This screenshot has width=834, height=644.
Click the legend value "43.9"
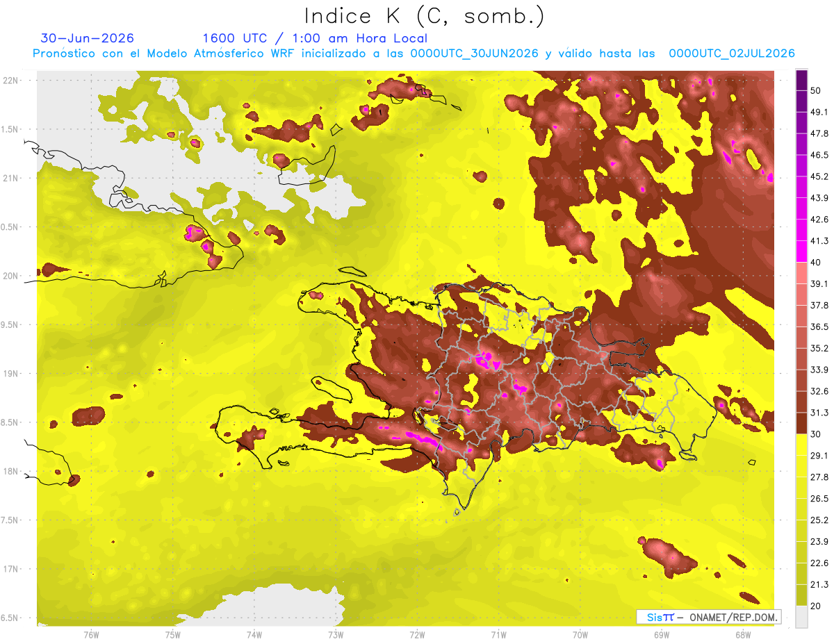click(819, 198)
